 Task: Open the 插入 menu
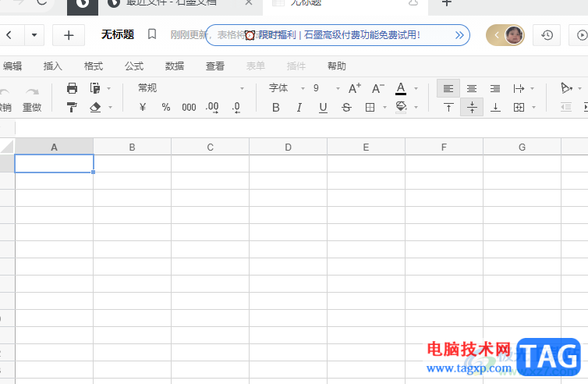53,66
